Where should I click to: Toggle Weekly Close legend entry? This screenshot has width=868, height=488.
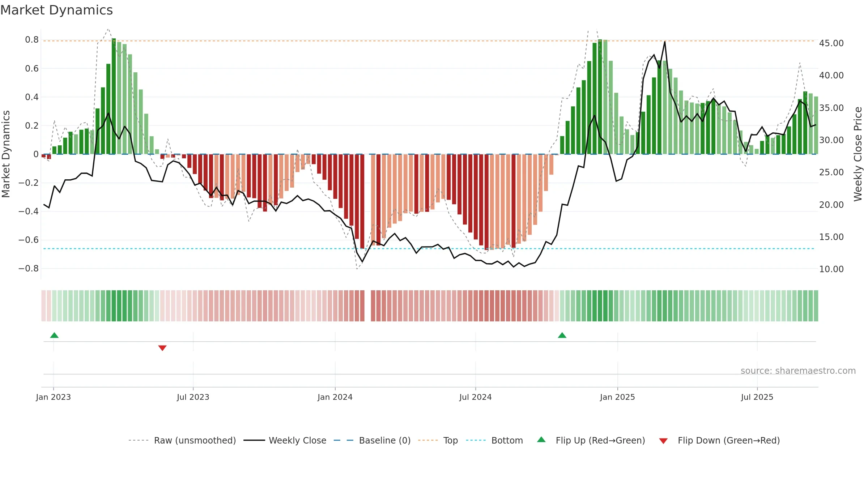coord(285,440)
